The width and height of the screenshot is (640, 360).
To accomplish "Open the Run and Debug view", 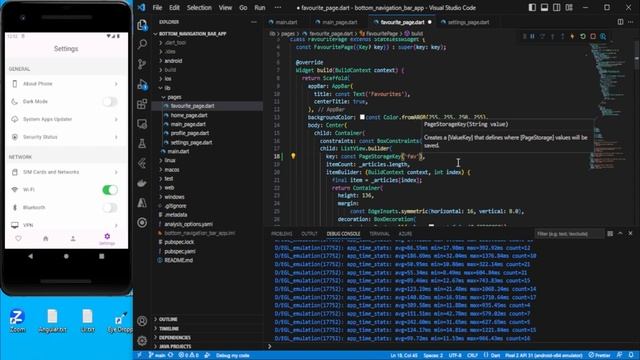I will (142, 84).
